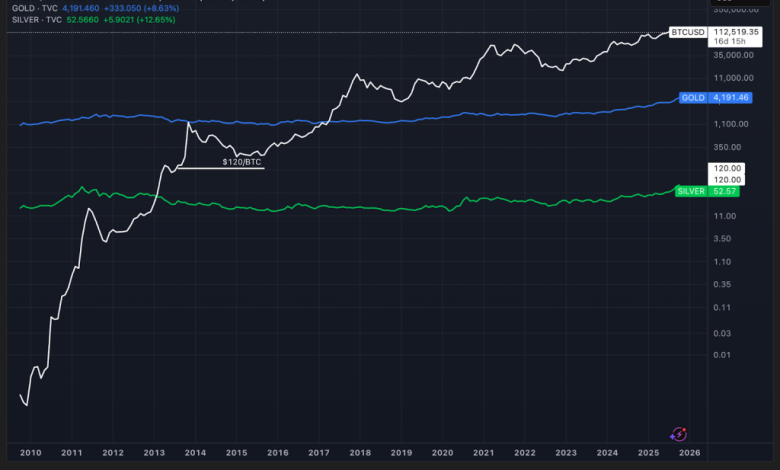
Task: Click 2026 on the time axis
Action: 687,453
